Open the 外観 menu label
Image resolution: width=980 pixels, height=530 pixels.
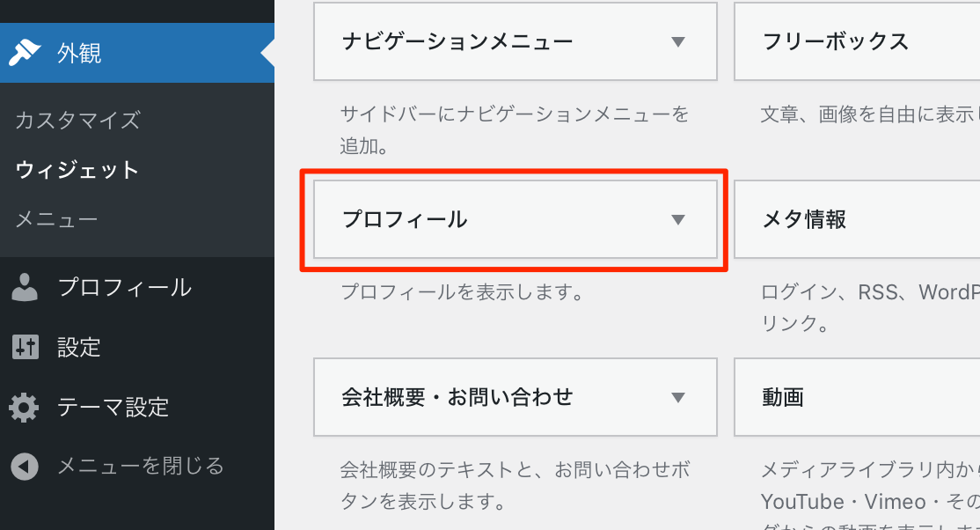pos(80,54)
